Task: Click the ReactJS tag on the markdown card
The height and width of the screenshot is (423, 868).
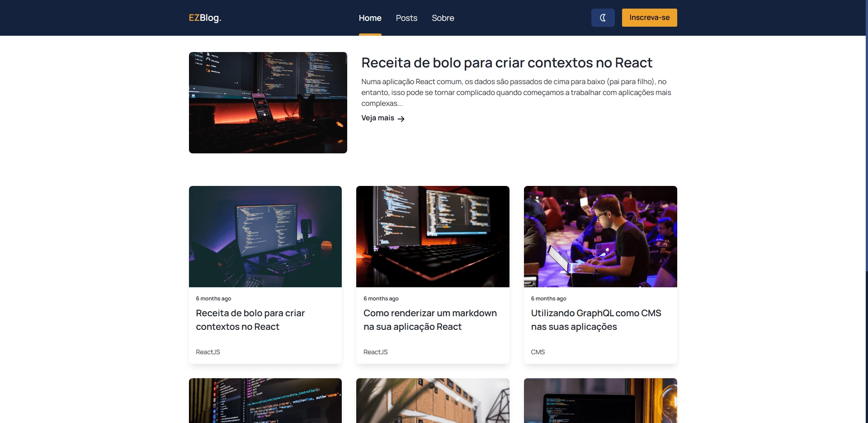Action: 375,352
